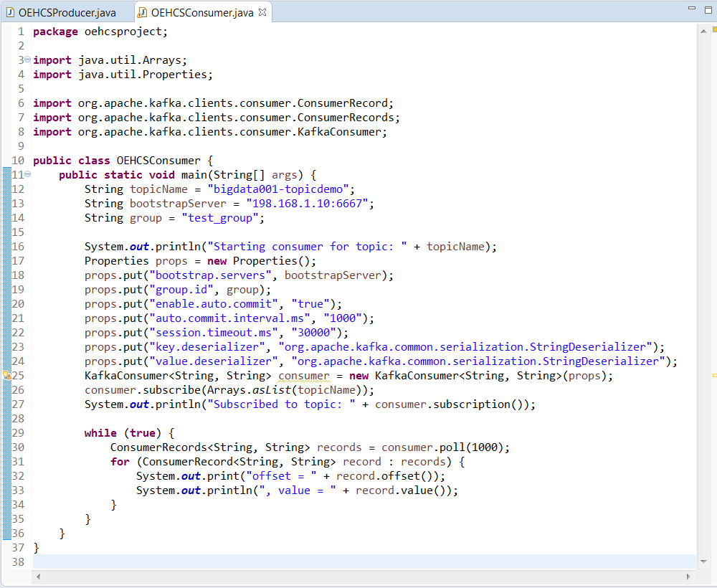Click the Java file icon on OEHCSProducer.java tab
The height and width of the screenshot is (588, 717).
(x=10, y=12)
